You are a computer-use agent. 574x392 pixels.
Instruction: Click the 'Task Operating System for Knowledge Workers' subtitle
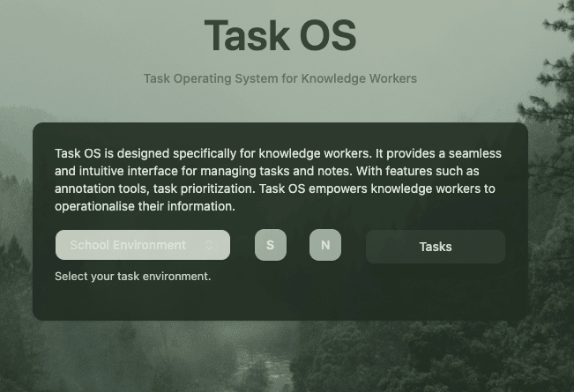click(280, 78)
